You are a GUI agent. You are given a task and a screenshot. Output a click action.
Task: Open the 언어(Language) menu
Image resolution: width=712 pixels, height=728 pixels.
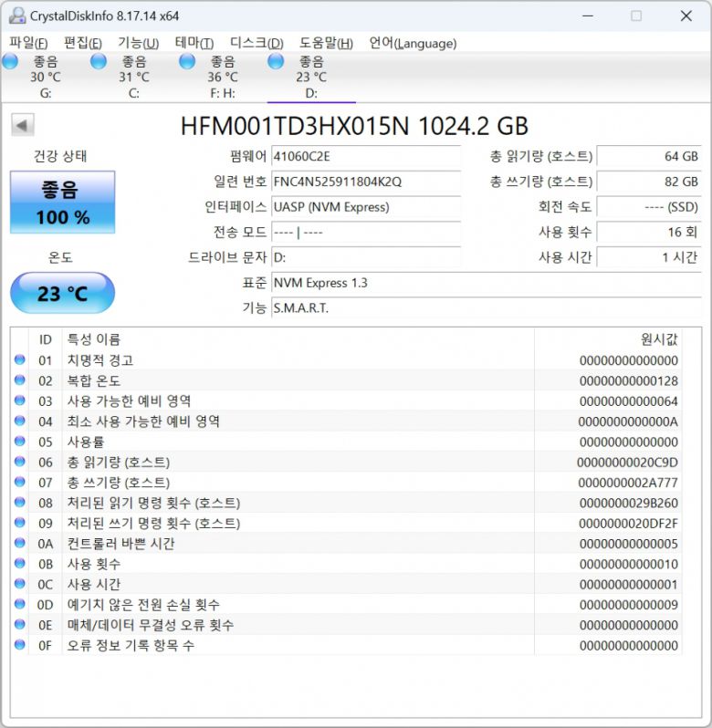click(x=413, y=43)
